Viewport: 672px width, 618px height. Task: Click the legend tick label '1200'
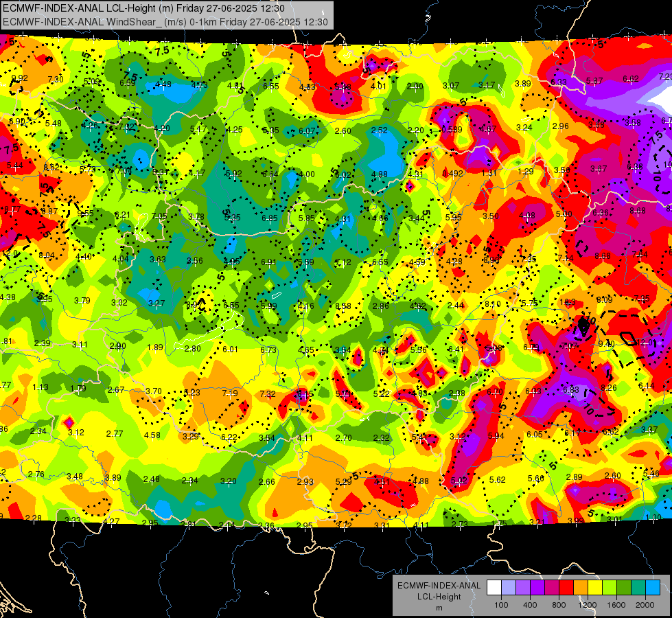pyautogui.click(x=588, y=605)
